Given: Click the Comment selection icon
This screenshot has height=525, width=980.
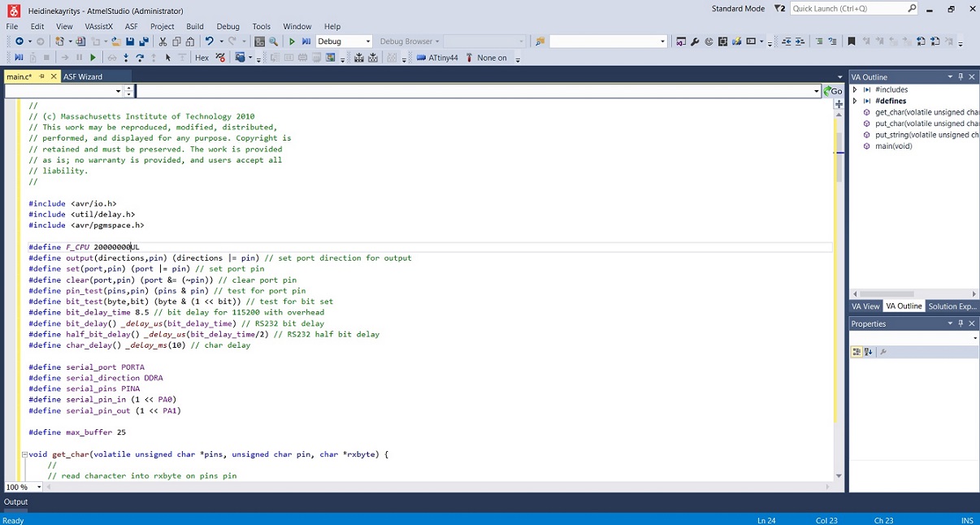Looking at the screenshot, I should point(818,41).
